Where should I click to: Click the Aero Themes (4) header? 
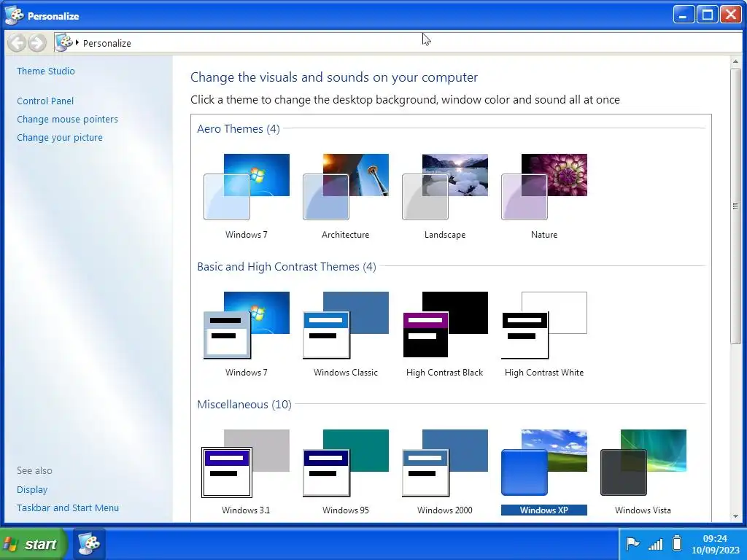[x=239, y=128]
